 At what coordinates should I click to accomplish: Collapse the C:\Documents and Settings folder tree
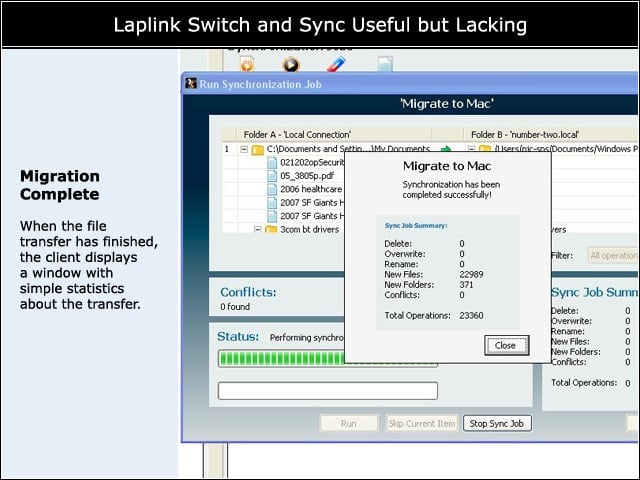tap(244, 149)
